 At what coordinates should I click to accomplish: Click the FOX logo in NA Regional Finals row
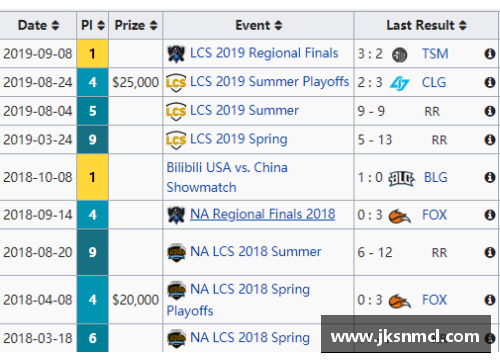click(x=399, y=216)
